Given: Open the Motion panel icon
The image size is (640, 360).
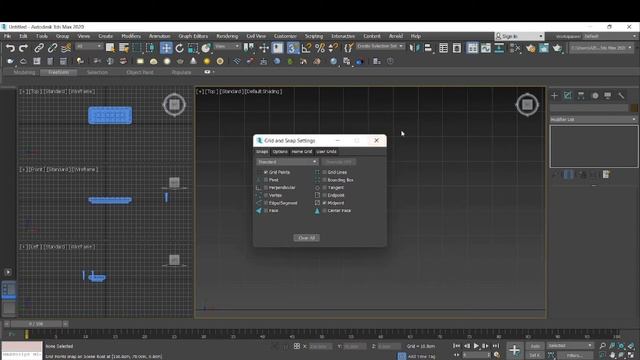Looking at the screenshot, I should point(595,96).
